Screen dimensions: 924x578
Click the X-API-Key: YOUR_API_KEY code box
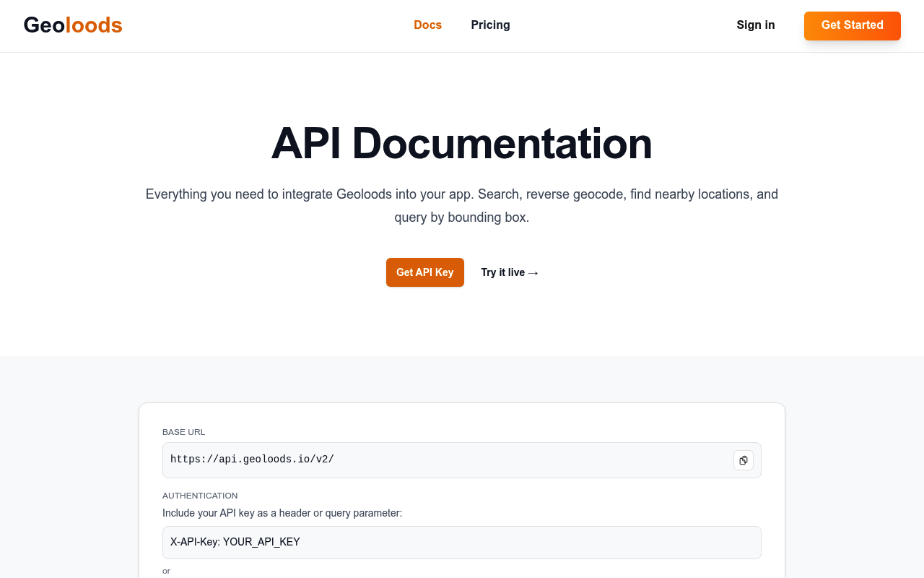462,543
